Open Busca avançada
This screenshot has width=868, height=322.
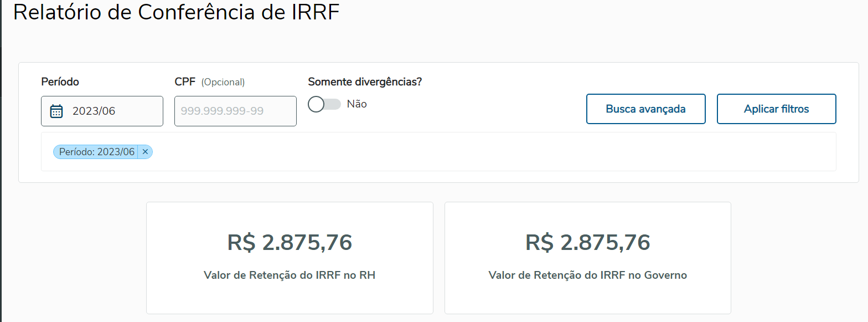[645, 109]
